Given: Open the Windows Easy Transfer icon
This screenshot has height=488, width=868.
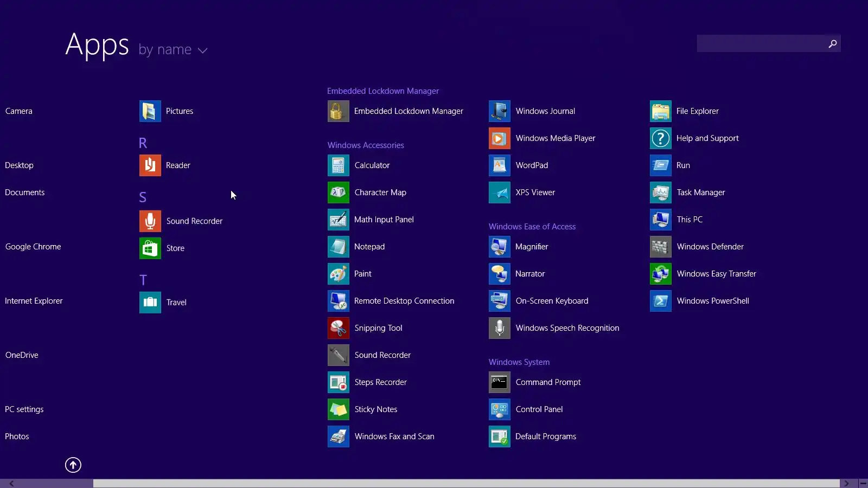Looking at the screenshot, I should point(661,274).
